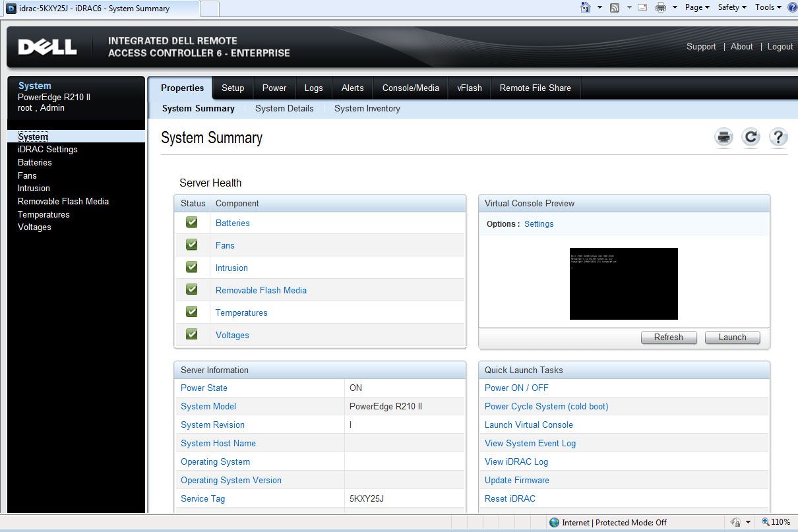Click the Launch button in Virtual Console Preview
Image resolution: width=798 pixels, height=532 pixels.
[733, 337]
